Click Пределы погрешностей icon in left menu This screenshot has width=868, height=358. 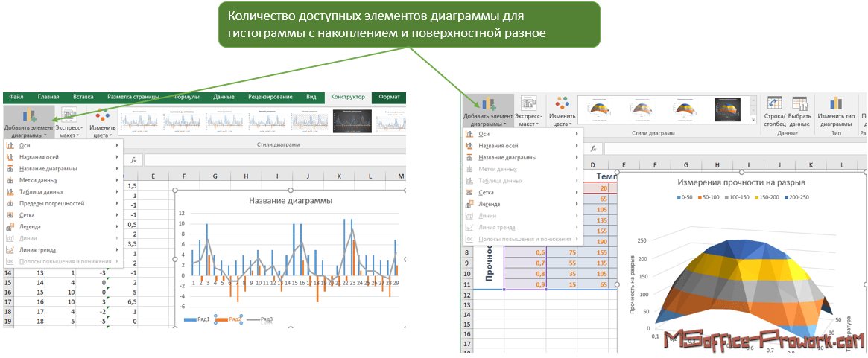tap(10, 204)
